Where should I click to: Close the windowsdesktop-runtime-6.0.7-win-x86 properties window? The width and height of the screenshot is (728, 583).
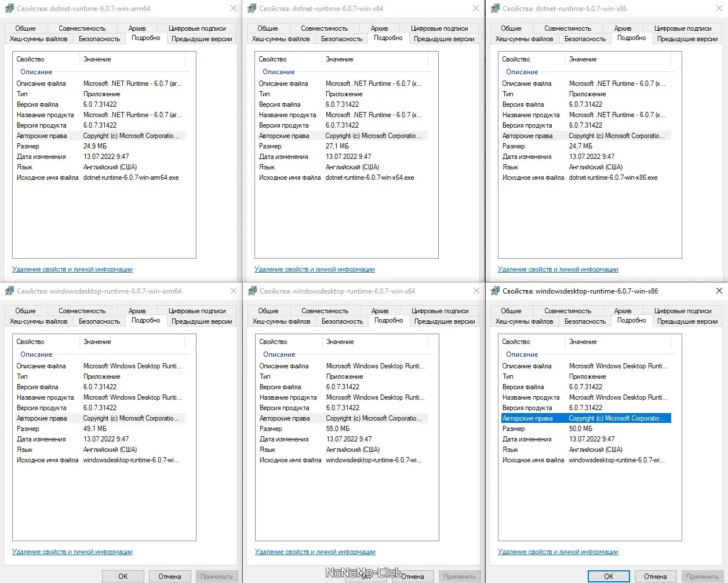719,291
